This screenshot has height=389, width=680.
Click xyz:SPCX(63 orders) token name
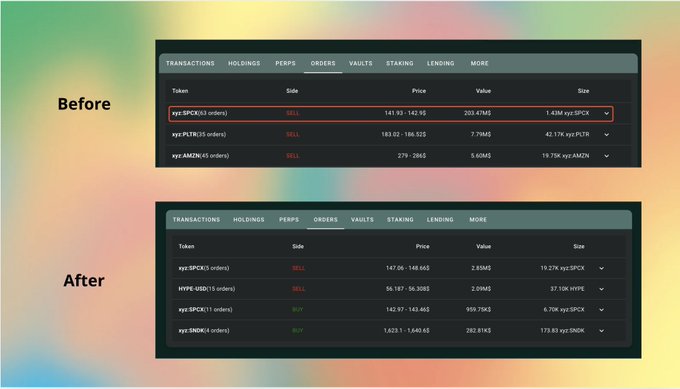click(x=199, y=113)
